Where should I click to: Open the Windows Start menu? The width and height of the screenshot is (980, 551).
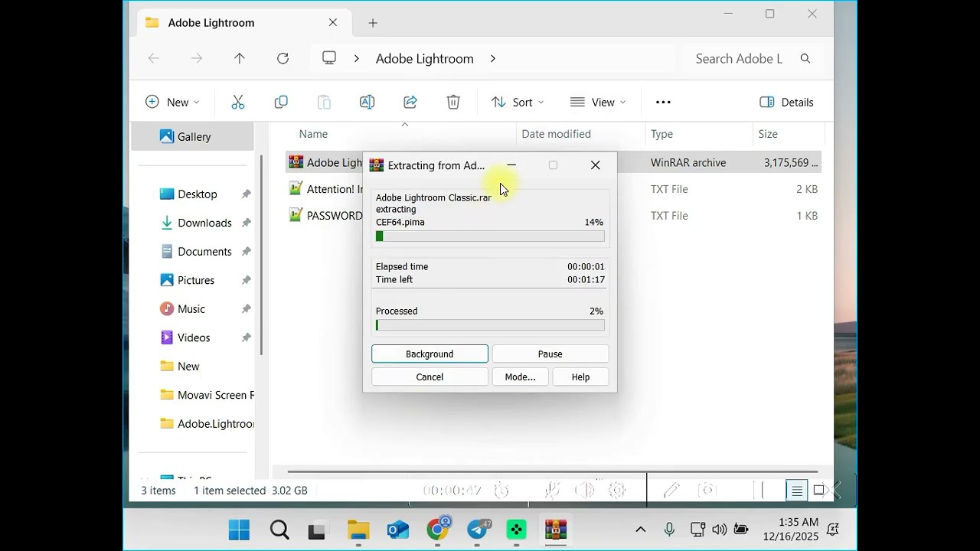tap(239, 530)
